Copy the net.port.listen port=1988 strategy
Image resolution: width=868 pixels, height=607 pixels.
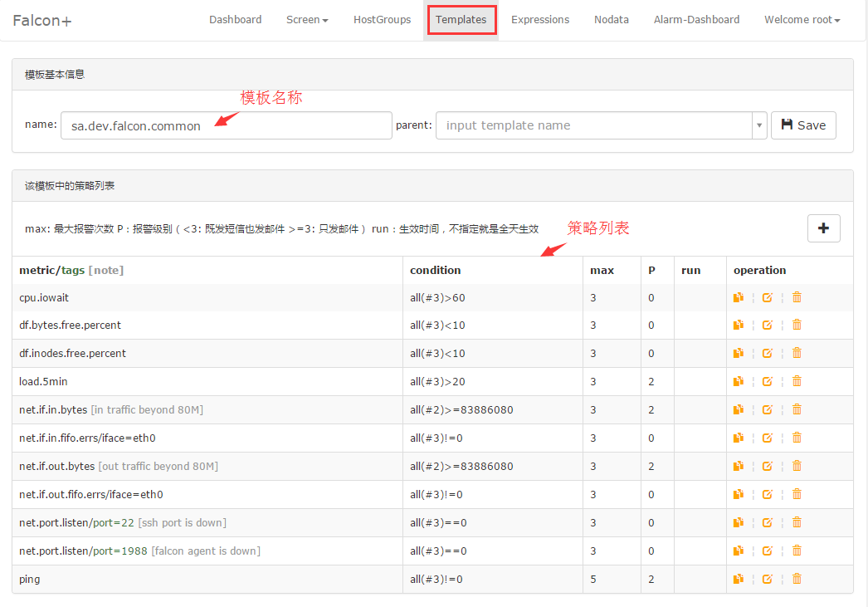739,551
